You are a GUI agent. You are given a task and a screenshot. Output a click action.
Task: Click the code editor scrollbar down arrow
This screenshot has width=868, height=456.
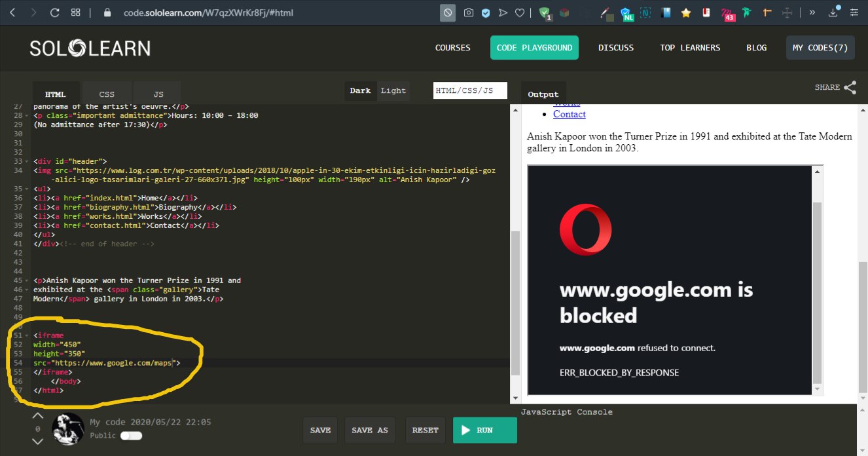pos(515,398)
